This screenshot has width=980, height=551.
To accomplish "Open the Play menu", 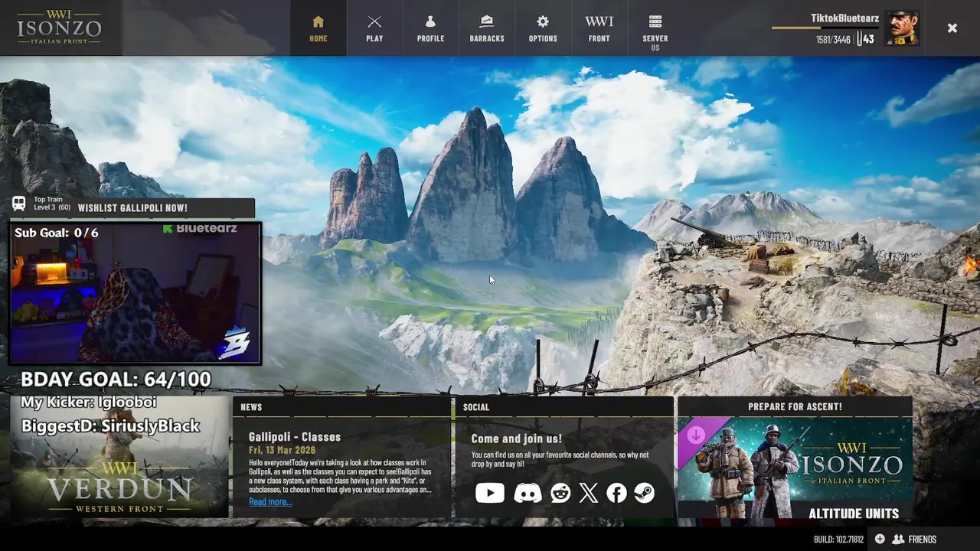I will coord(374,28).
